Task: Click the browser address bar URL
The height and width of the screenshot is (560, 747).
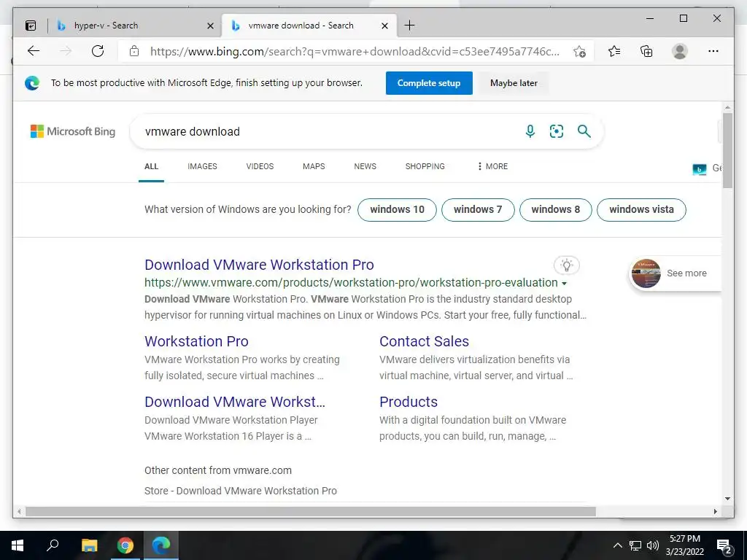Action: coord(355,52)
